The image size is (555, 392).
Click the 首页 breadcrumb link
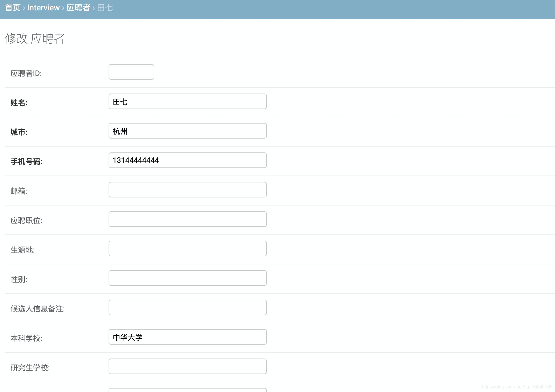[x=13, y=8]
